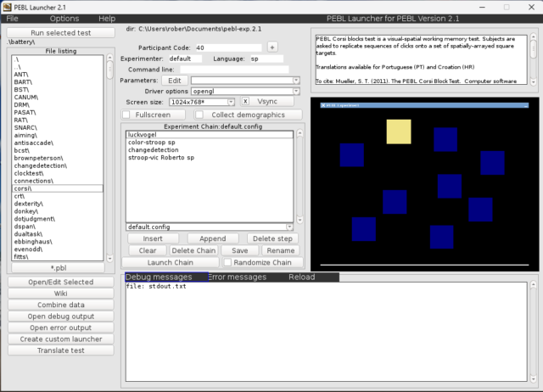Click the Launch Chain button
The image size is (543, 392).
click(171, 262)
